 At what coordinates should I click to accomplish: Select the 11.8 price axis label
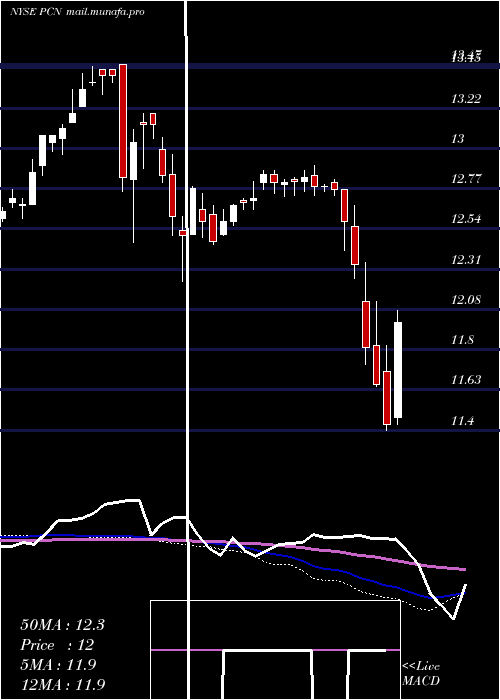pos(462,340)
